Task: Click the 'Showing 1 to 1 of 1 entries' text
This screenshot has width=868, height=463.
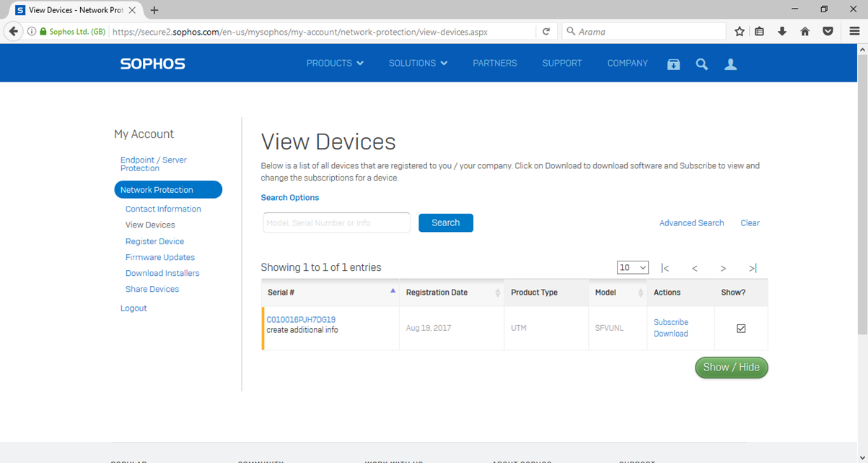Action: point(321,267)
